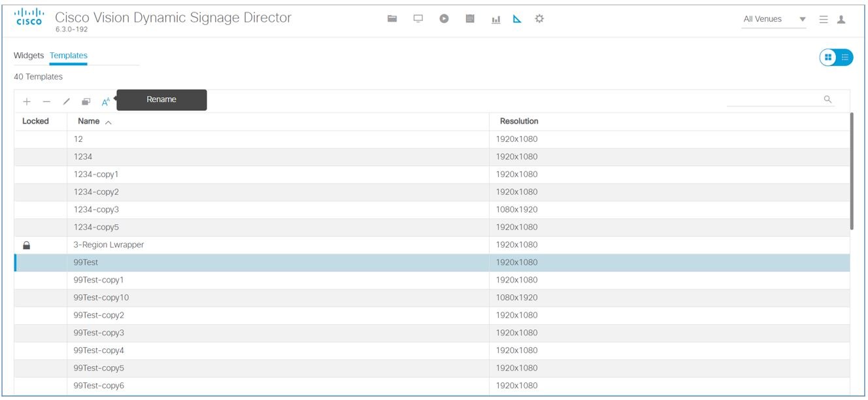Select the 1234-copy1 template
Viewport: 868px width, 400px height.
(433, 175)
